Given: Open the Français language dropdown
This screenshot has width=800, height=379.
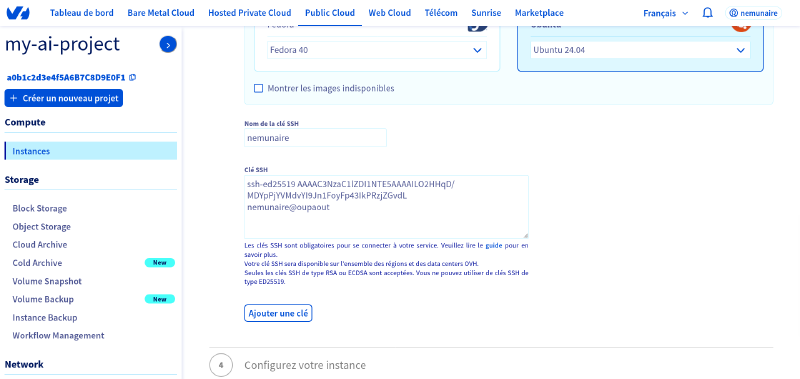Looking at the screenshot, I should (665, 13).
